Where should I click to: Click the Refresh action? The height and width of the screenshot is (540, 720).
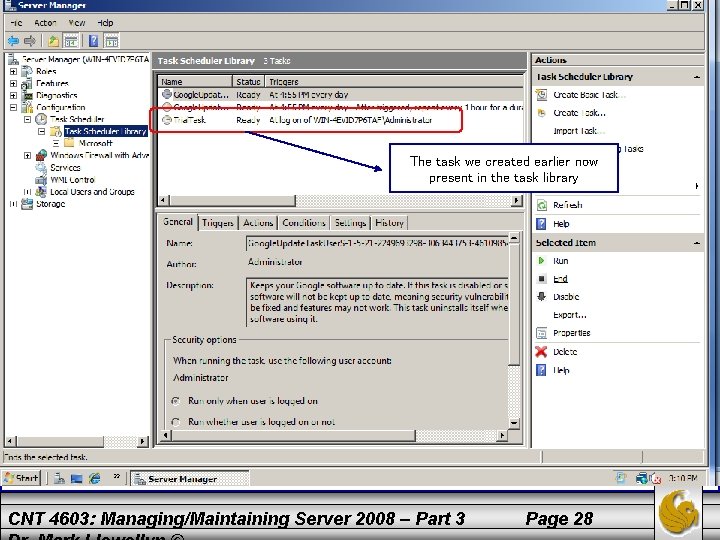click(x=568, y=205)
